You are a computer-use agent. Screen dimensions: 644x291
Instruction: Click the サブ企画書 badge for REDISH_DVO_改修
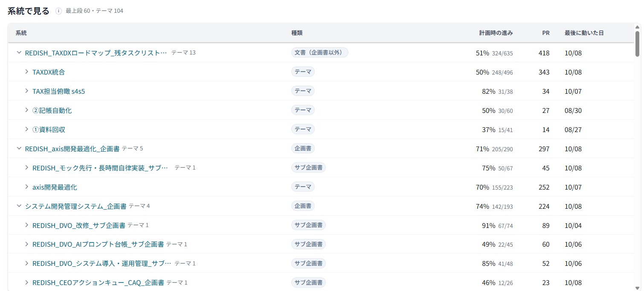point(308,225)
